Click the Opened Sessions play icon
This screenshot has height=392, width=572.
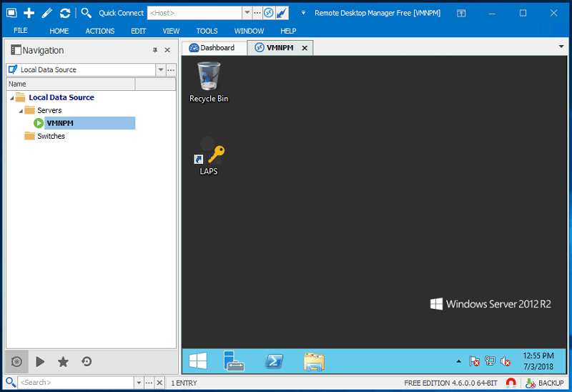coord(40,362)
